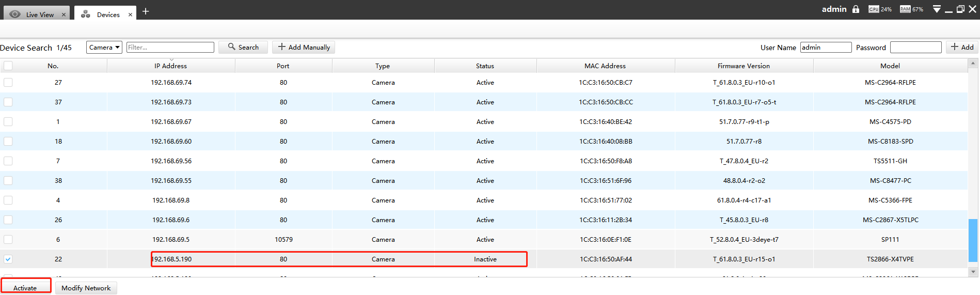Screen dimensions: 980x295
Task: Open the Camera device type dropdown
Action: coord(104,47)
